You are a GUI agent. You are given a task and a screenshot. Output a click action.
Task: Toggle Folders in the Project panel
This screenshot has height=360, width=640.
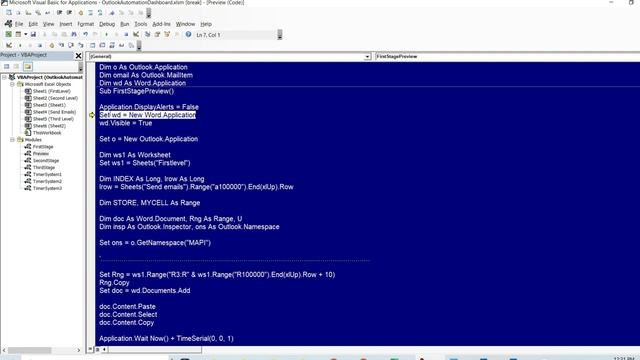(27, 66)
